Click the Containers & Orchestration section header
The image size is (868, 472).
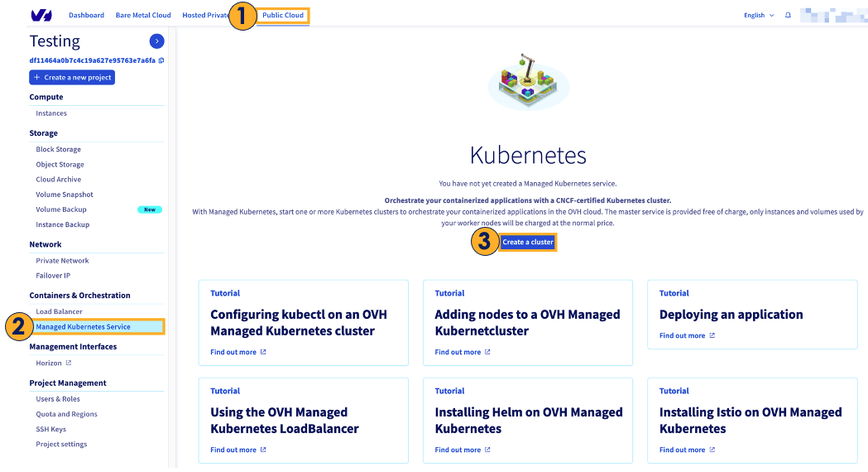pos(79,296)
